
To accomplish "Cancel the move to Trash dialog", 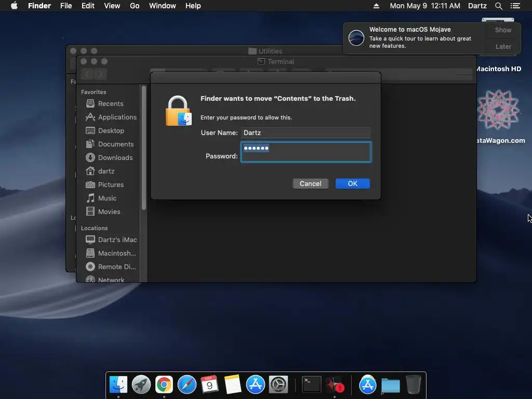I will point(311,183).
